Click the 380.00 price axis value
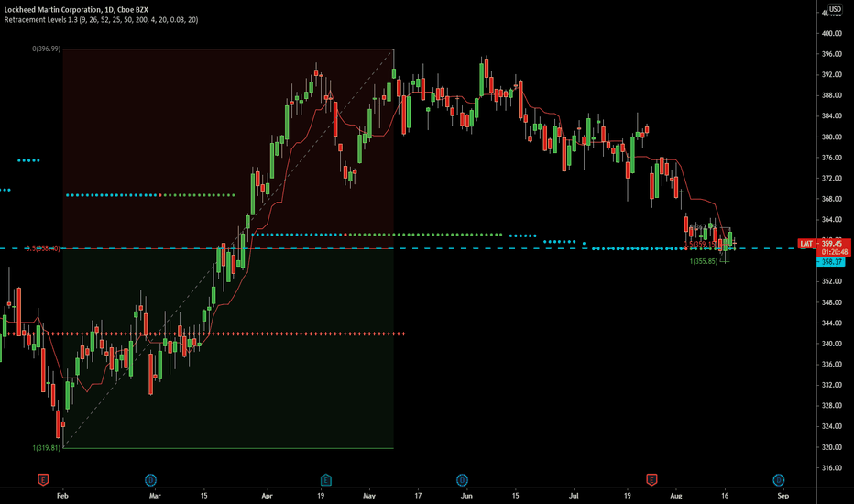Viewport: 854px width, 504px height. click(x=832, y=137)
